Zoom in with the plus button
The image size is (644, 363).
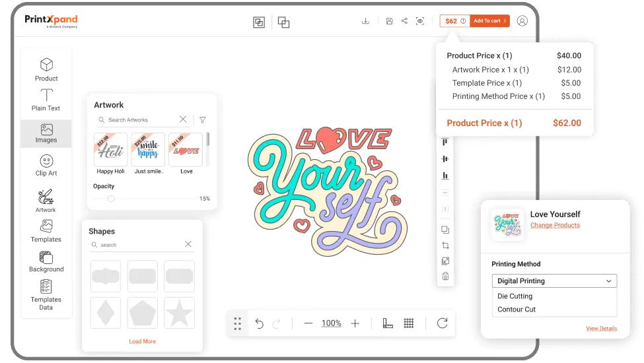point(355,323)
